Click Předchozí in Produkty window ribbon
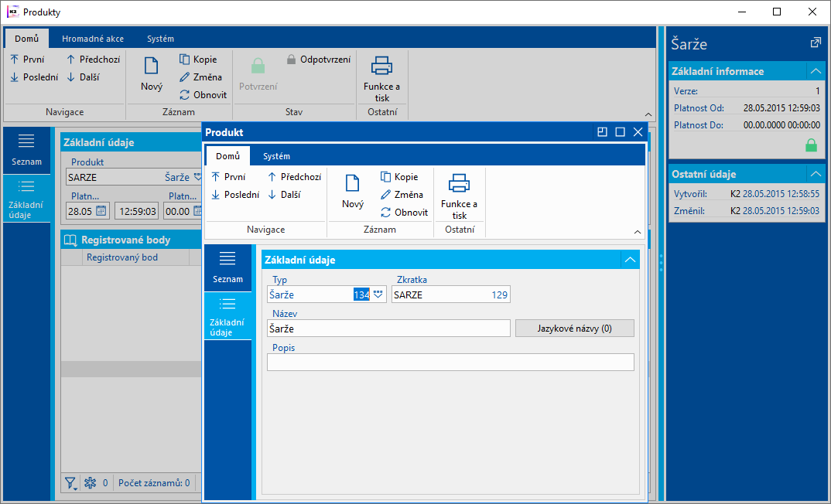The image size is (831, 504). point(94,60)
